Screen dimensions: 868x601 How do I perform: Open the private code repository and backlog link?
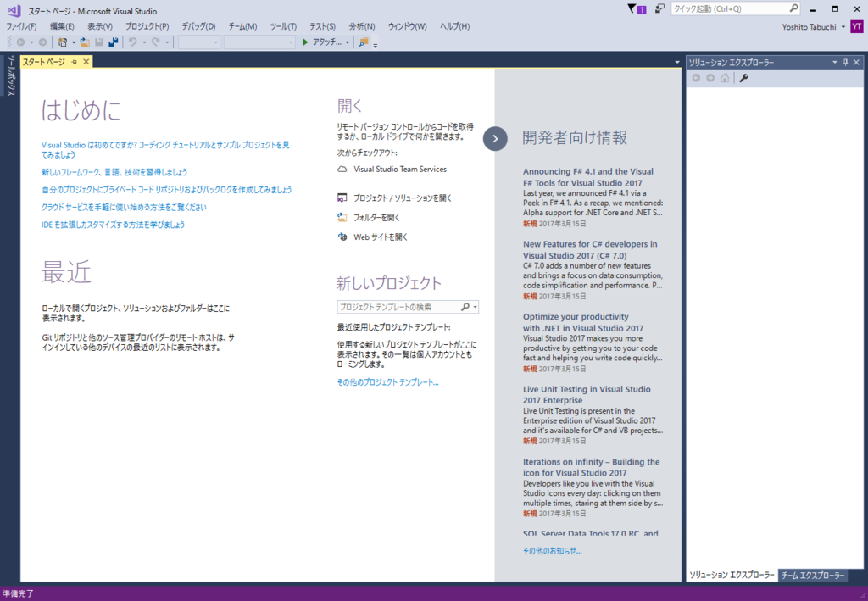coord(167,190)
